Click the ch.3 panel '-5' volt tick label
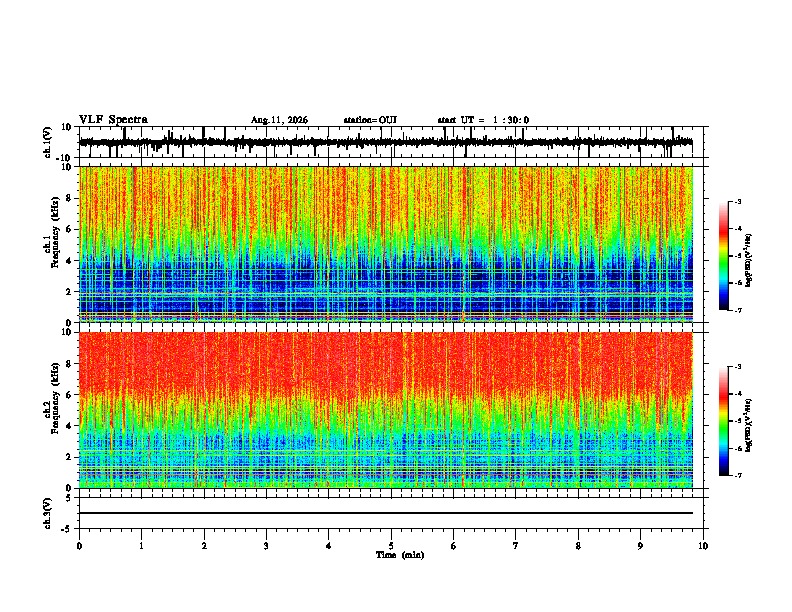Image resolution: width=792 pixels, height=612 pixels. pyautogui.click(x=67, y=529)
